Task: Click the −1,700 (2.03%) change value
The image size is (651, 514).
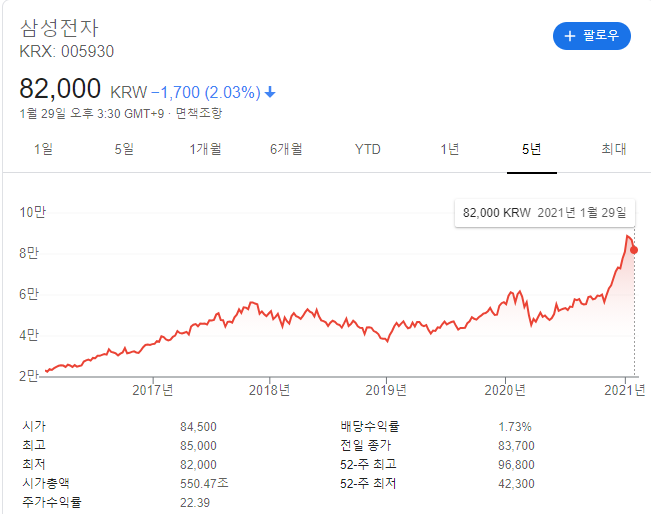Action: (206, 92)
